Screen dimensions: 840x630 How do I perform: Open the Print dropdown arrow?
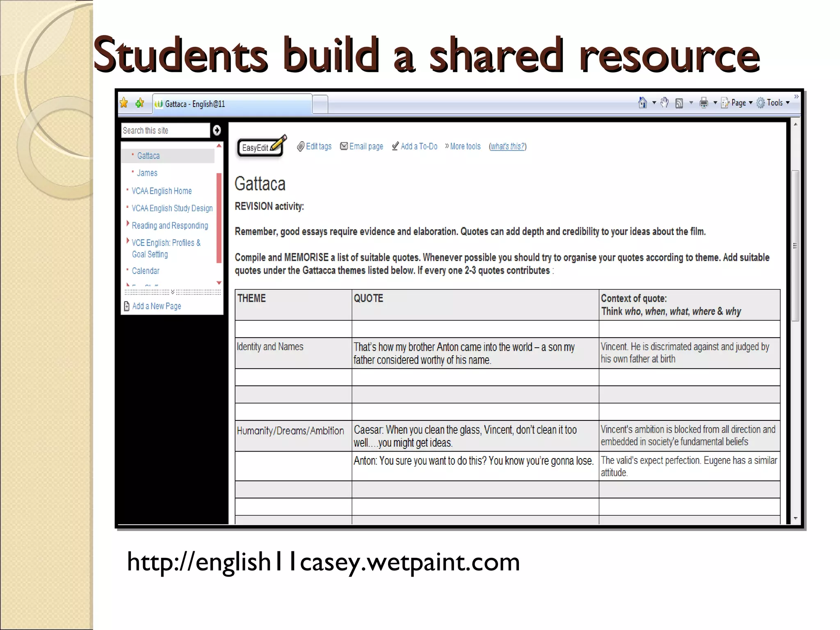[715, 103]
